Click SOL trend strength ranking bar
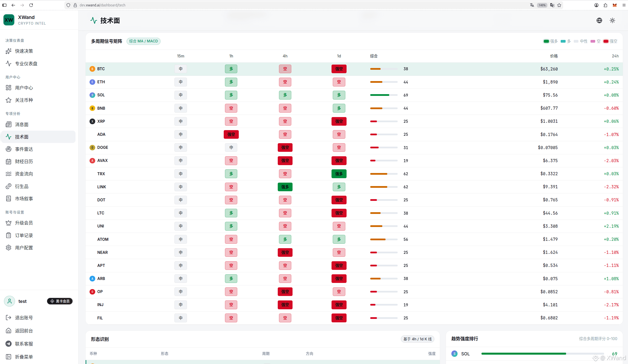628x364 pixels. point(543,354)
